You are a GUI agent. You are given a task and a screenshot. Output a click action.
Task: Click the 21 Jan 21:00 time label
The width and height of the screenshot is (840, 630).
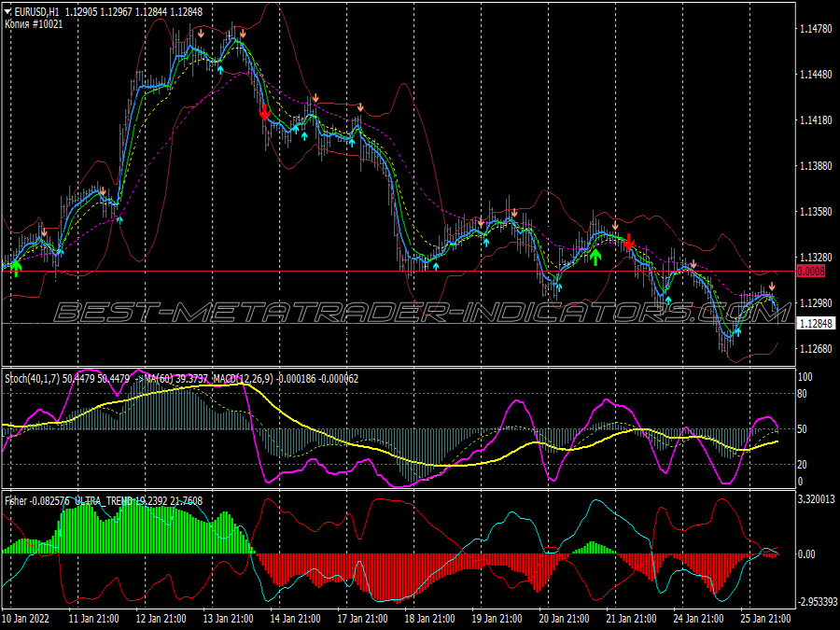pyautogui.click(x=631, y=619)
